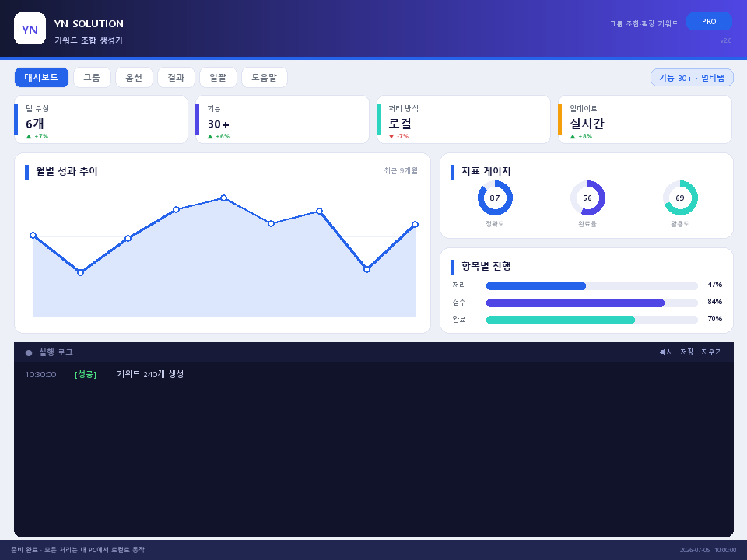
Task: Open the 도움말 tab
Action: 265,78
